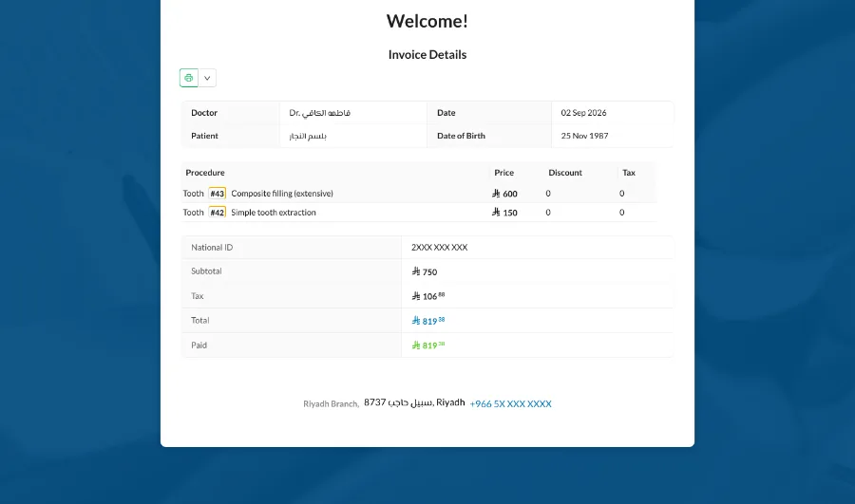
Task: Click the address '8737 سبيل حاجب, Riyadh'
Action: coord(414,402)
